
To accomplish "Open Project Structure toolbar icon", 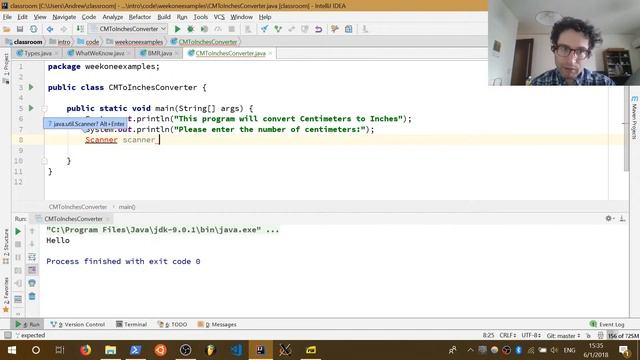I will coord(349,29).
